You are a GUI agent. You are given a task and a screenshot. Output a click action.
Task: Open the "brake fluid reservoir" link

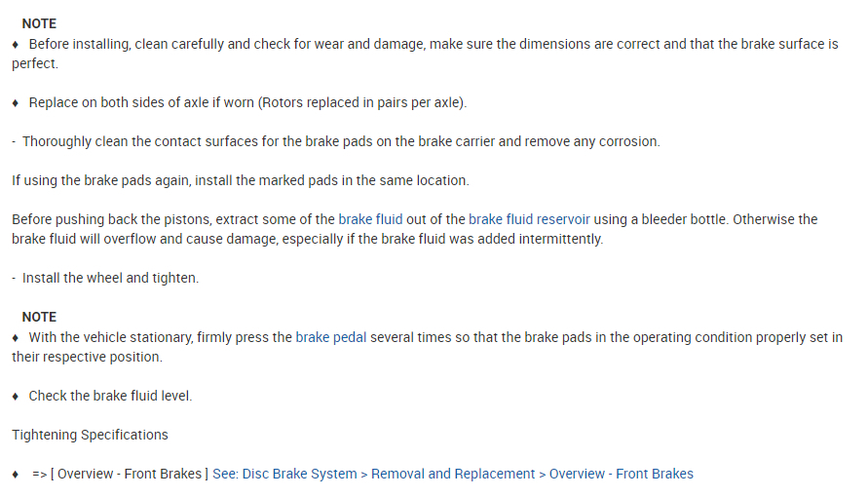529,220
